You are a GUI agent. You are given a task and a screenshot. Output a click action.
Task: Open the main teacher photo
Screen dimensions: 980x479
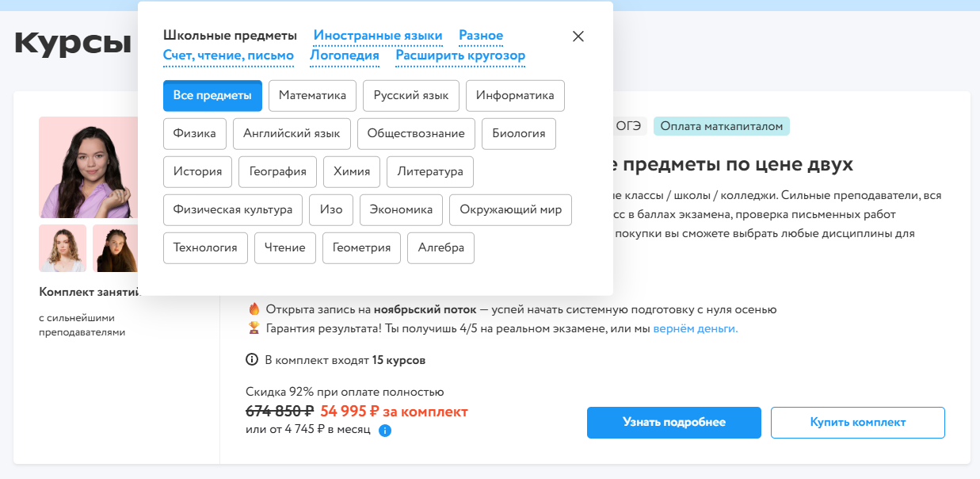pos(88,167)
